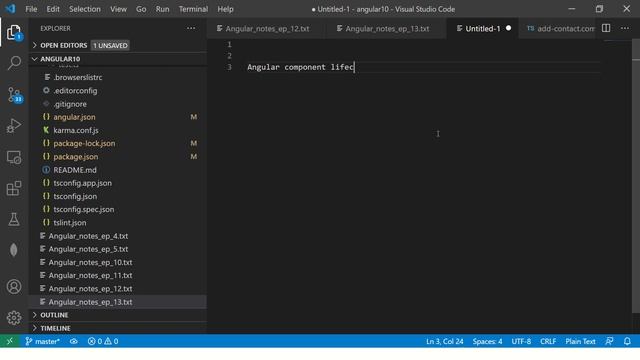
Task: Open the Go menu
Action: point(141,9)
